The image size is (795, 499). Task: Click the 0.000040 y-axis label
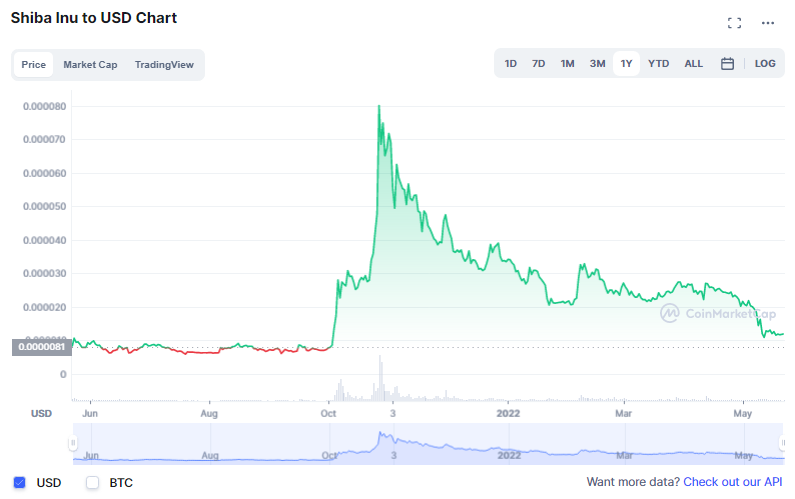44,240
